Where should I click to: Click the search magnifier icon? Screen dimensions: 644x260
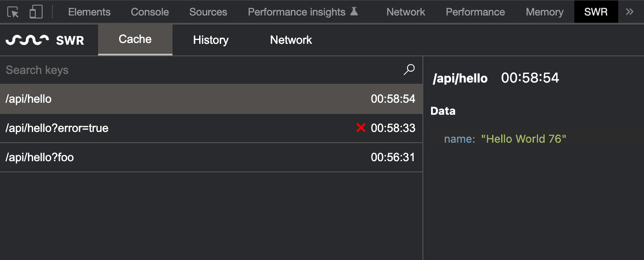[409, 69]
